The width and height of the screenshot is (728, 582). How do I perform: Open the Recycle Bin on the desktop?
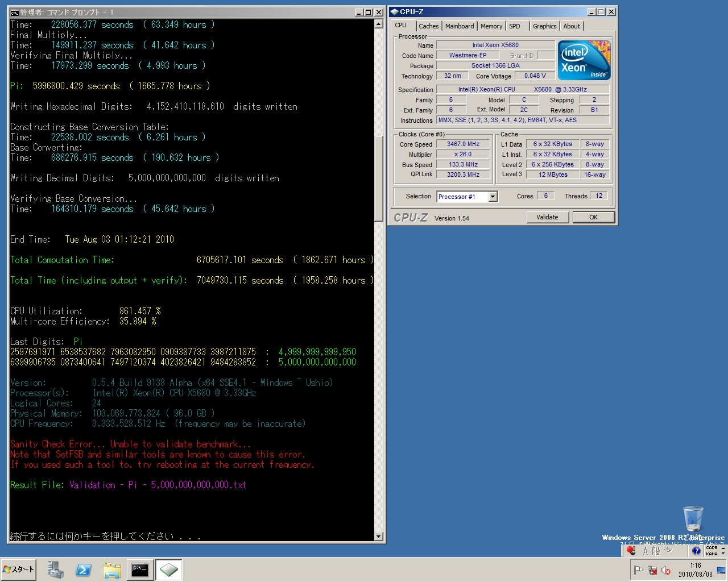click(x=693, y=518)
